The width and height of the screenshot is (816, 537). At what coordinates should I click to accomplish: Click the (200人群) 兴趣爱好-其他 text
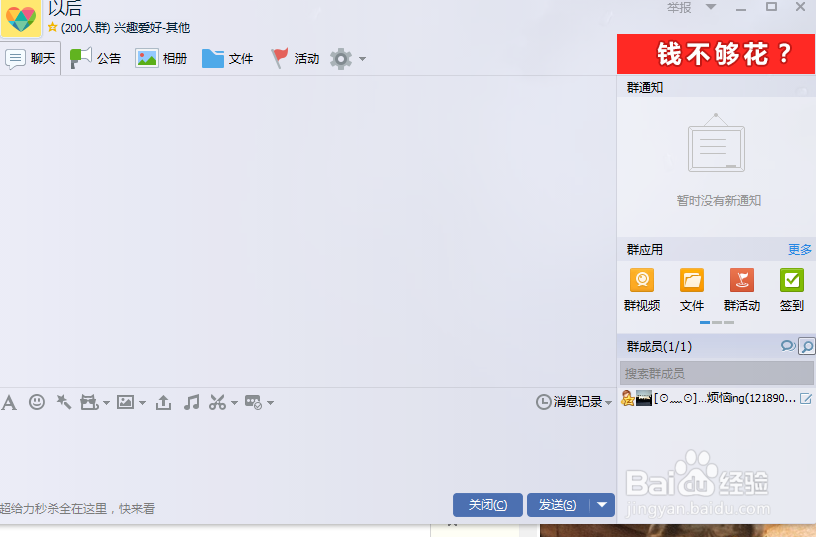(x=125, y=28)
